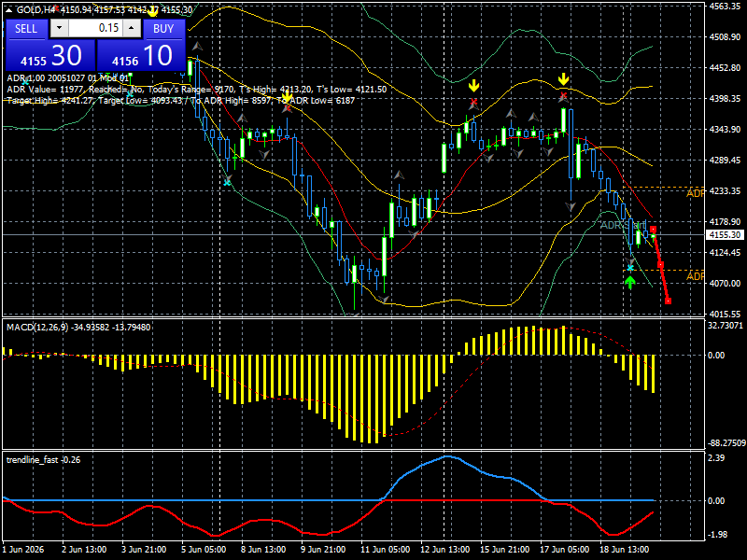The width and height of the screenshot is (747, 560).
Task: Increase lot volume with the up arrow
Action: click(x=132, y=28)
